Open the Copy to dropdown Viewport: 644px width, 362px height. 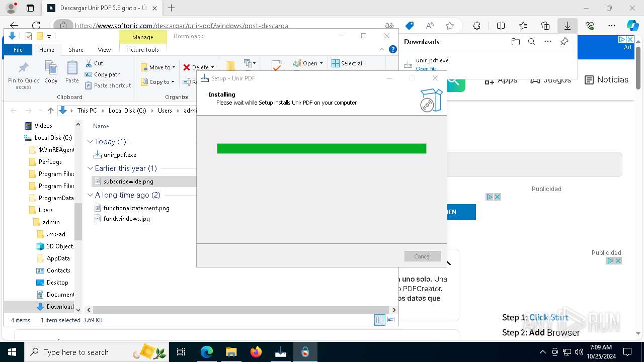158,82
